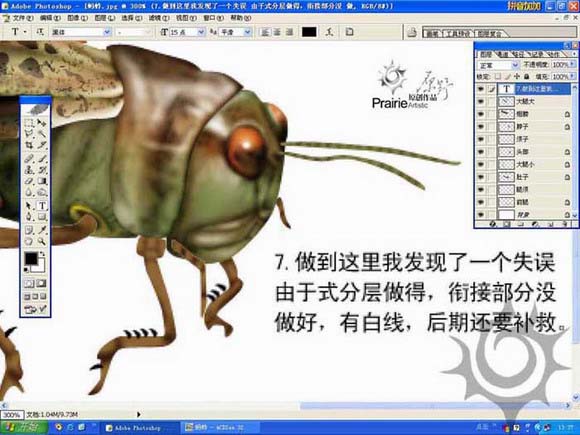This screenshot has height=435, width=580.
Task: Click the left align text icon
Action: click(x=265, y=32)
